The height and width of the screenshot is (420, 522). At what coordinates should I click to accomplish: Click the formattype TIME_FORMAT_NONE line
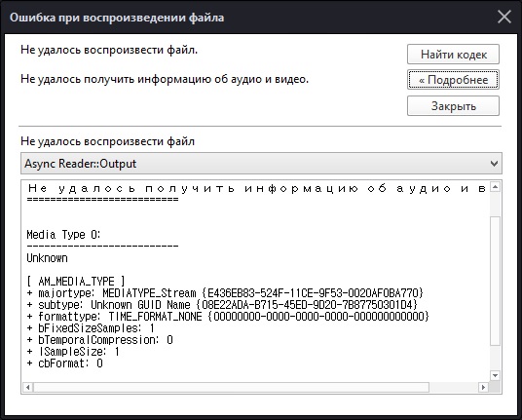click(x=228, y=317)
